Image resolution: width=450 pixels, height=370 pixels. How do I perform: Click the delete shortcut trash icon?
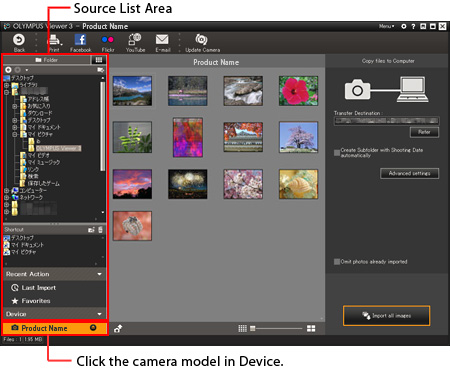tap(100, 230)
